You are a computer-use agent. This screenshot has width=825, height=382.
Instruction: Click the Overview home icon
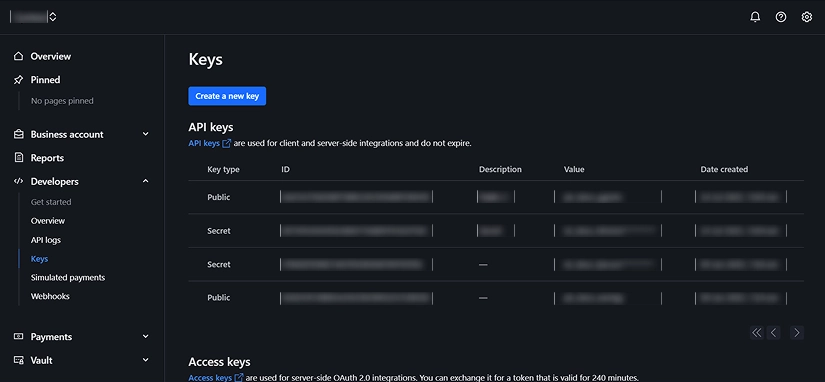(18, 56)
